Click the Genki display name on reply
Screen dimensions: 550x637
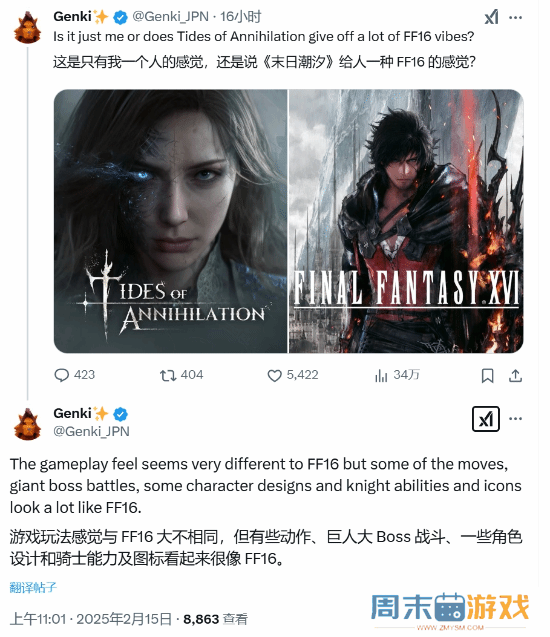(72, 414)
